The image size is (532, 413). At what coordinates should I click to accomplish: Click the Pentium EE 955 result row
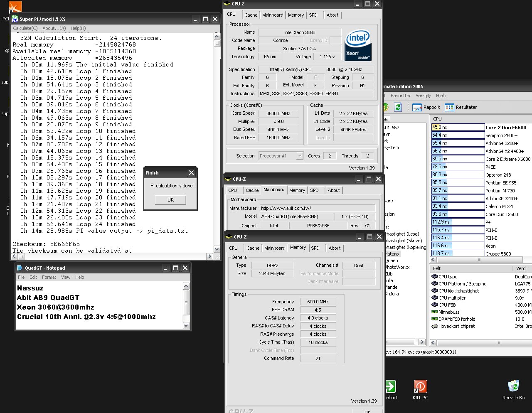click(x=481, y=183)
